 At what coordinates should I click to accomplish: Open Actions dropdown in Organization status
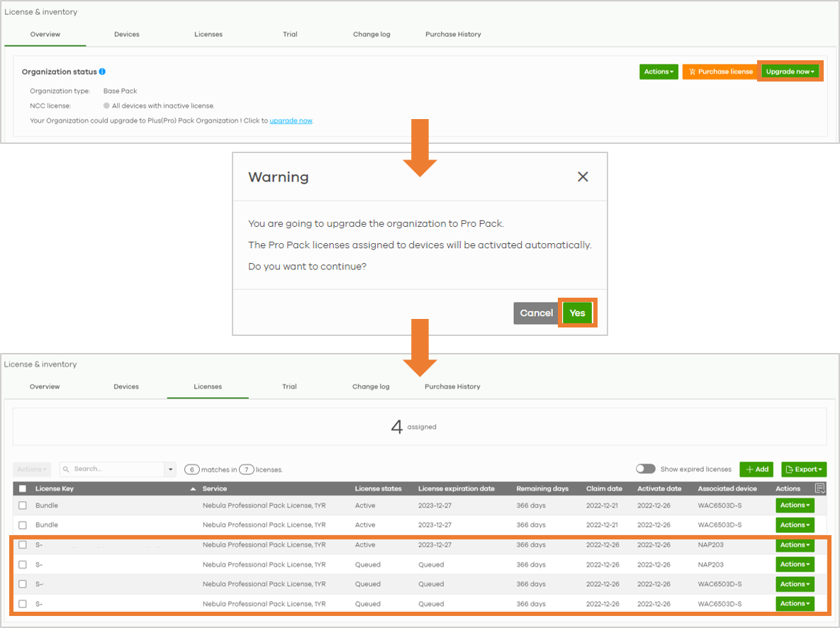click(659, 72)
